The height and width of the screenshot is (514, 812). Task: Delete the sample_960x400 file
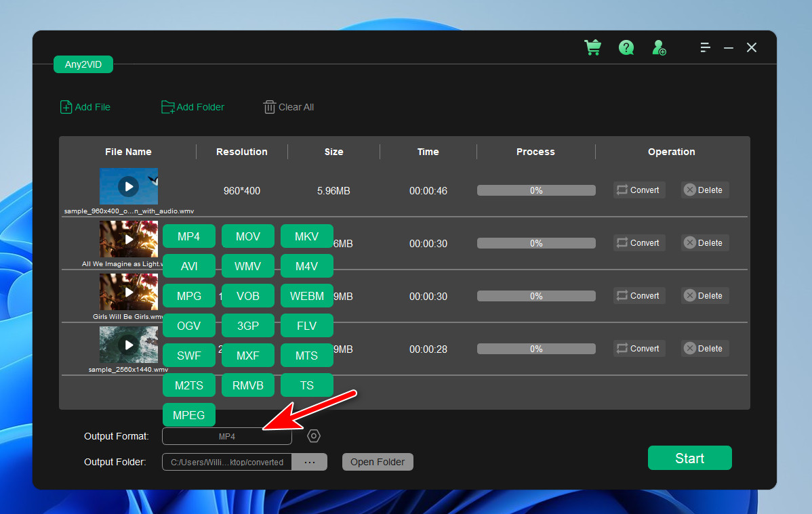705,190
